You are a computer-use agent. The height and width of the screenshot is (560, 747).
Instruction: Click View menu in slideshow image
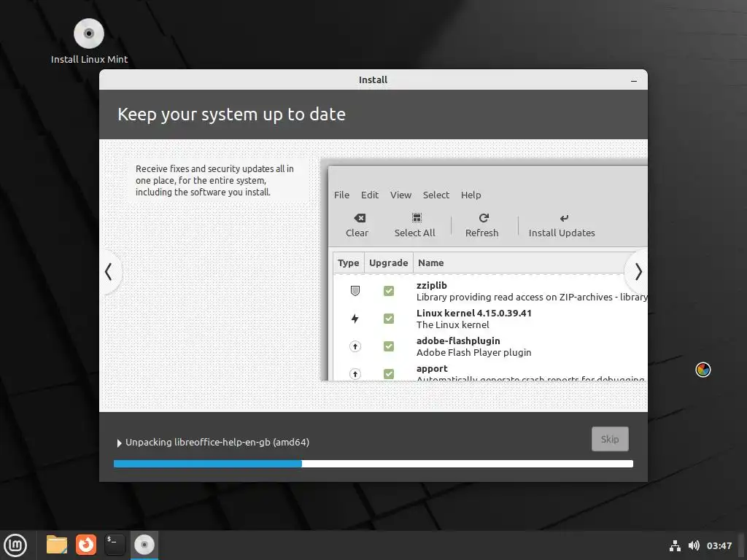[400, 195]
